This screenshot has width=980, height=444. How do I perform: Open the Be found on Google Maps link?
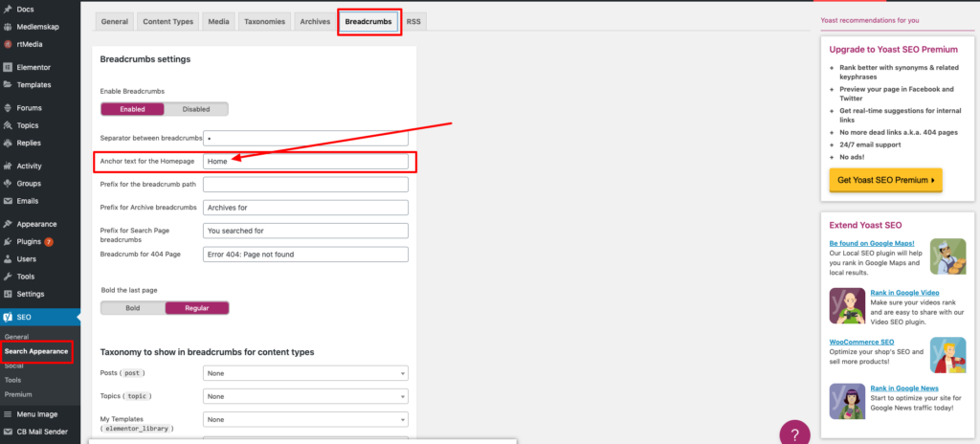872,243
